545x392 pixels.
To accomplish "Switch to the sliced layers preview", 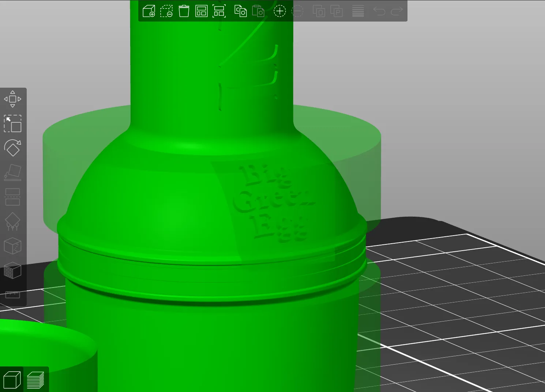I will coord(35,380).
